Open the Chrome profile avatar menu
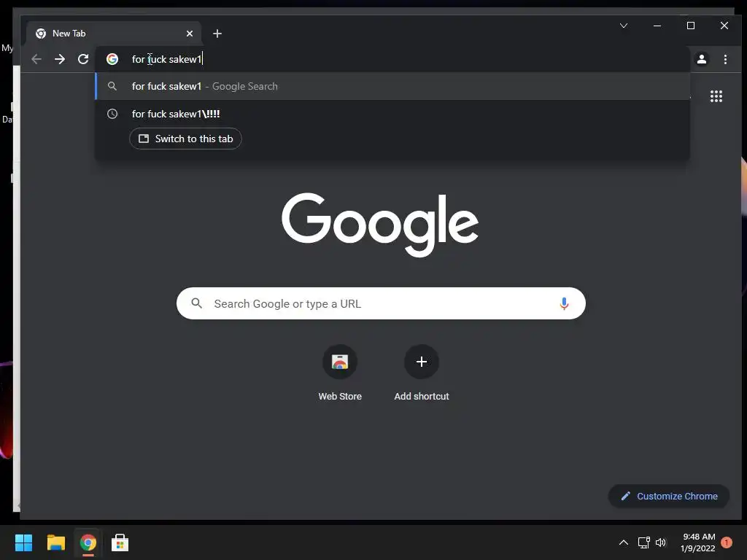This screenshot has height=560, width=747. 702,59
